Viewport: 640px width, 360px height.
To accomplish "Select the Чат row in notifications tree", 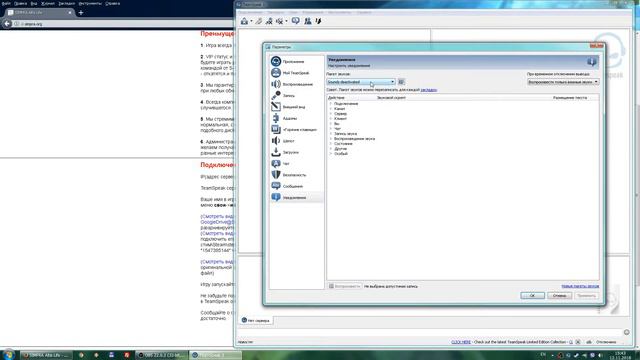I will click(337, 129).
